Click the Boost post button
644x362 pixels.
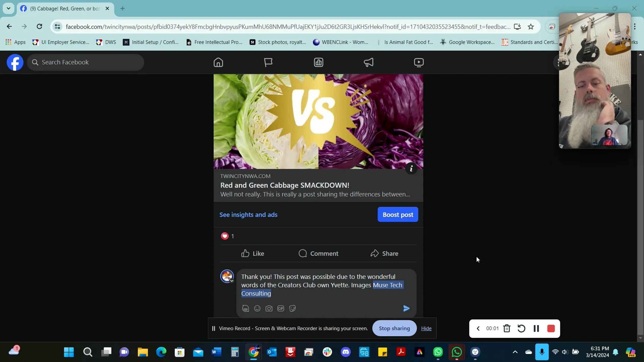click(398, 215)
